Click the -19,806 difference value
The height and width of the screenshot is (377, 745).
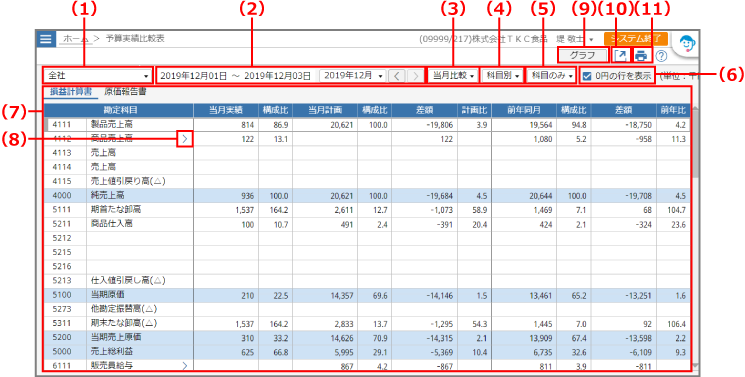point(439,125)
